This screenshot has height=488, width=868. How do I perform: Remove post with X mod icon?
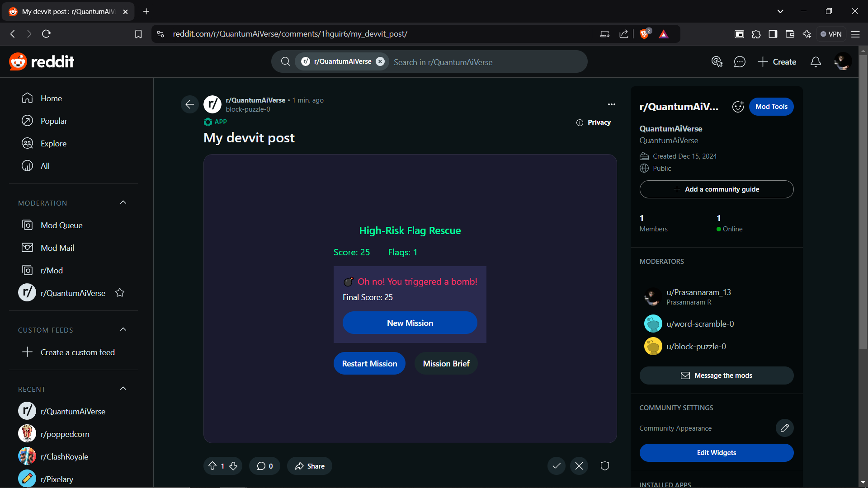pyautogui.click(x=579, y=466)
